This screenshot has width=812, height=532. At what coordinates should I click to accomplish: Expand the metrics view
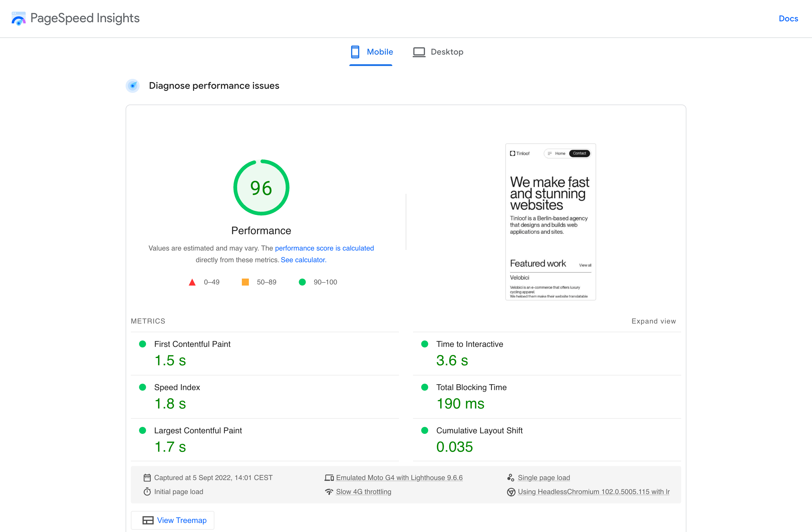[x=653, y=321]
